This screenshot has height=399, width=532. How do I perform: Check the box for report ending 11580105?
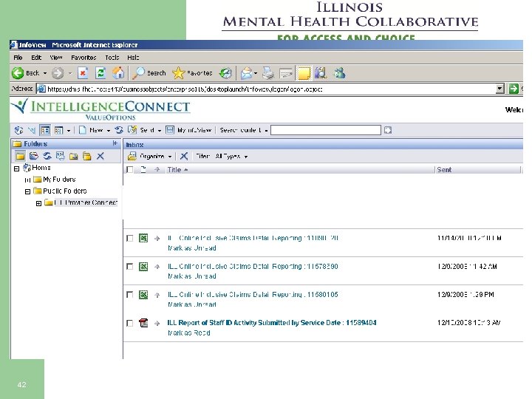(x=129, y=295)
